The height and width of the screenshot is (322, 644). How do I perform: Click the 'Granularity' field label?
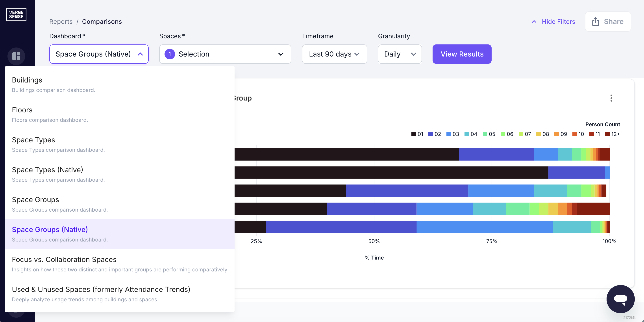point(394,36)
